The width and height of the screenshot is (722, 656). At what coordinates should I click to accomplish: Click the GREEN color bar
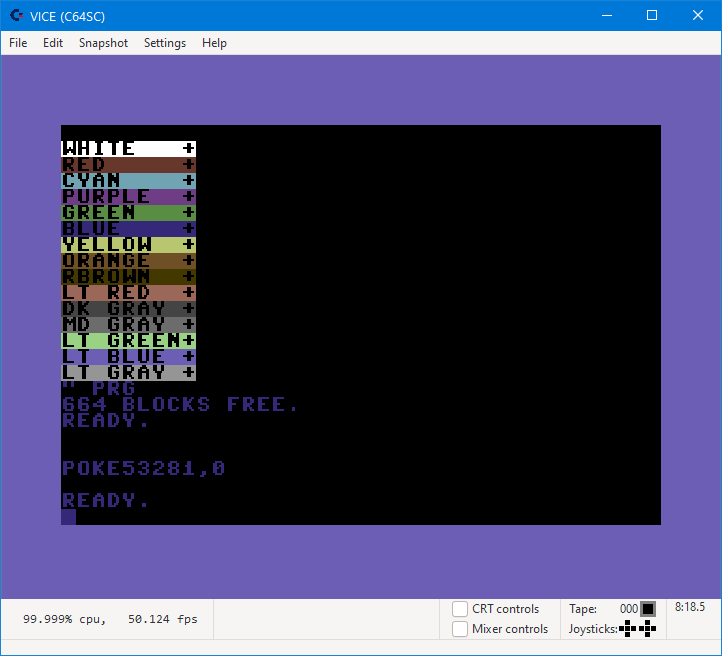point(128,213)
